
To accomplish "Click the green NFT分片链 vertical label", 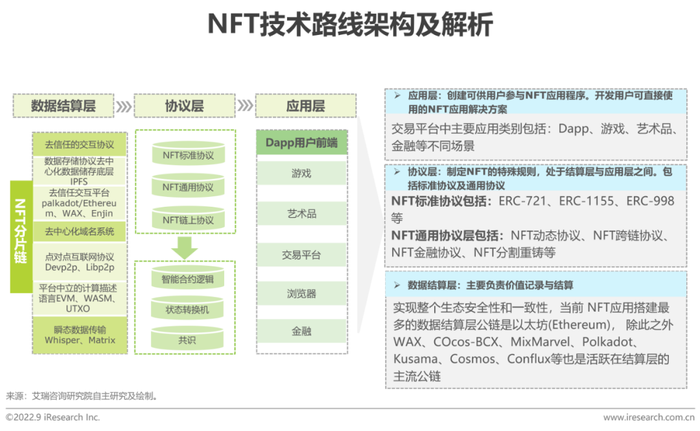I will coord(21,237).
